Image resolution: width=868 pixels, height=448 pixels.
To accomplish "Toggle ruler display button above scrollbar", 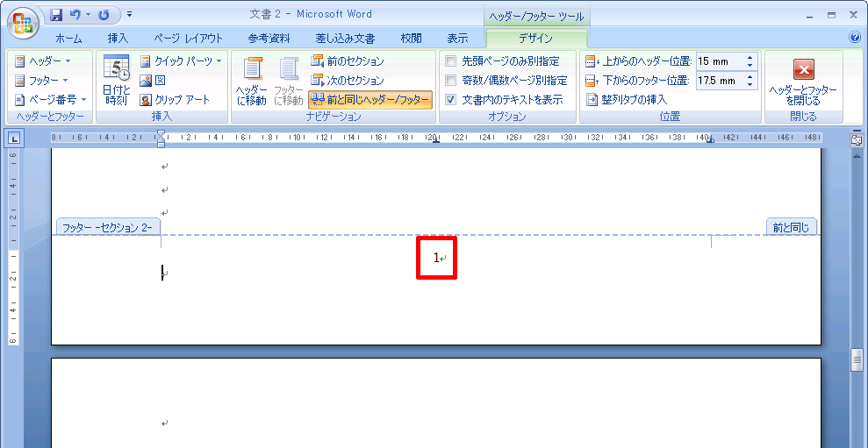I will [x=856, y=140].
